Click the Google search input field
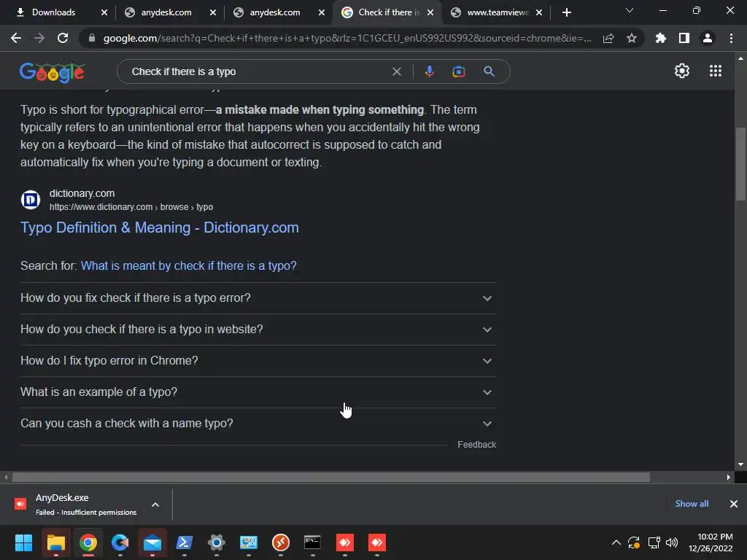The width and height of the screenshot is (747, 560). [258, 71]
